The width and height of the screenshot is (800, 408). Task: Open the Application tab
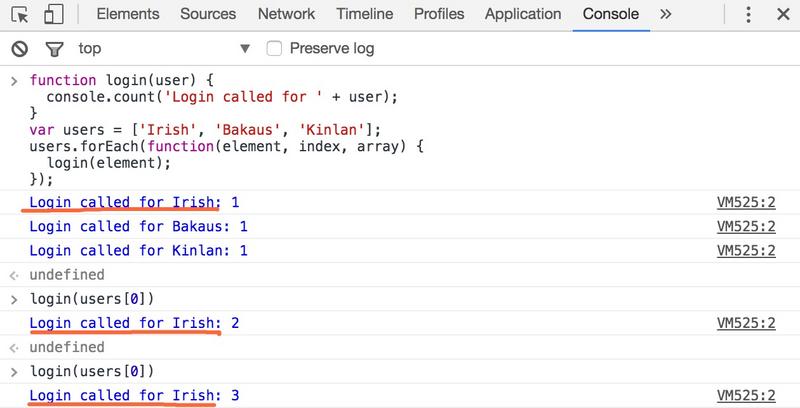[x=523, y=14]
